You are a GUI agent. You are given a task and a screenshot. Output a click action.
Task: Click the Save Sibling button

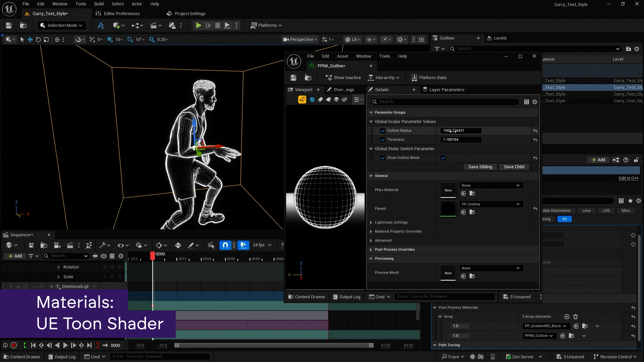point(480,167)
